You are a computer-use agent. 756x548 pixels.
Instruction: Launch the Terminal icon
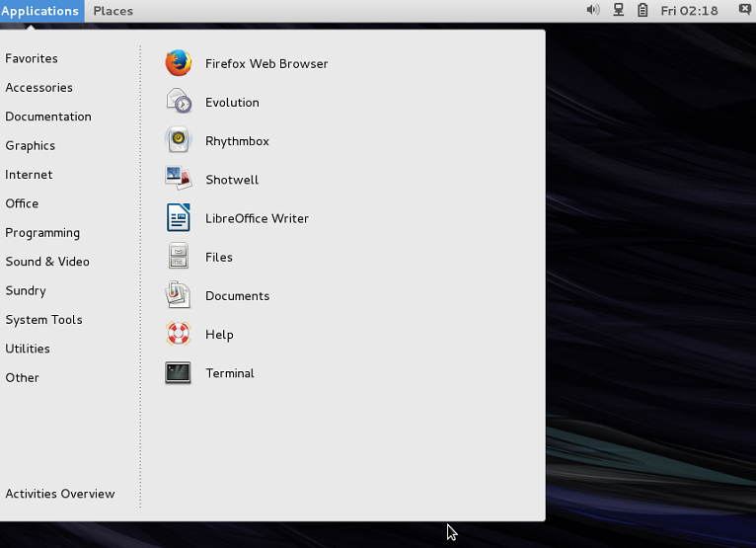point(179,373)
